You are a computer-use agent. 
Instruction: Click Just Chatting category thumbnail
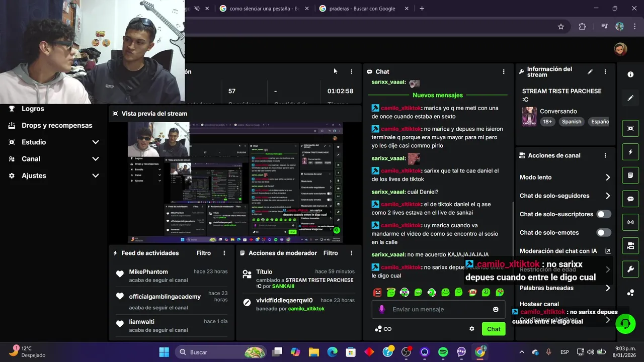(529, 117)
